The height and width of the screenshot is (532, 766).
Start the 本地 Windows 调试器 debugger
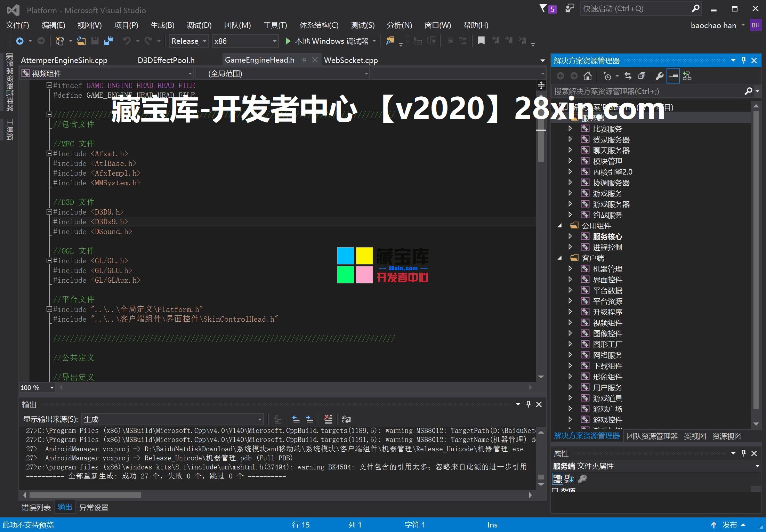coord(327,41)
